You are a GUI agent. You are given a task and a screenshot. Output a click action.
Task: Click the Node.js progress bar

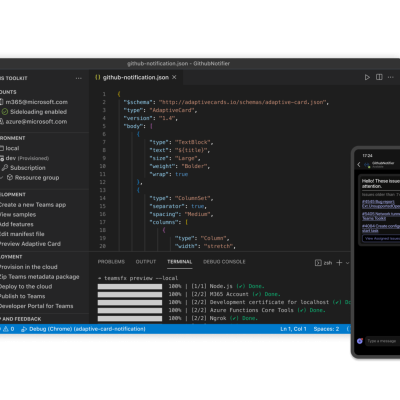[x=130, y=286]
